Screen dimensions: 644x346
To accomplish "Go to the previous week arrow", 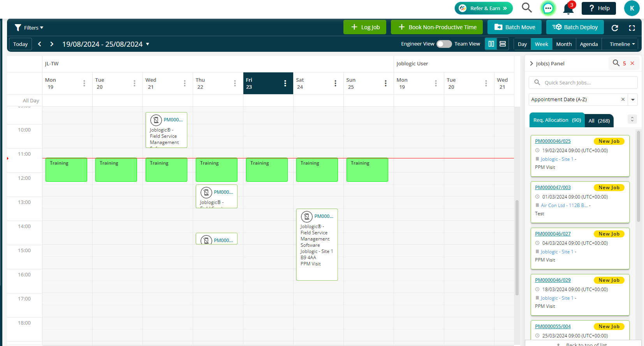I will tap(39, 44).
